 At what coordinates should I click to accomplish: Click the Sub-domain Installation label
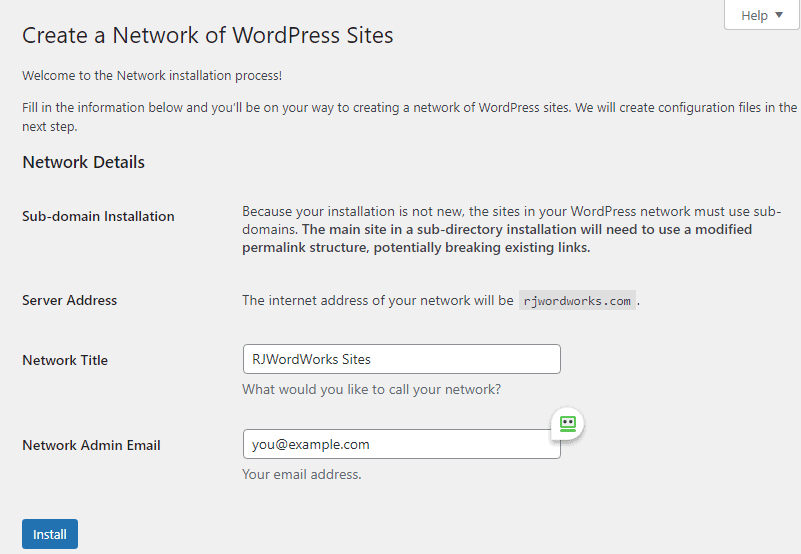(98, 216)
